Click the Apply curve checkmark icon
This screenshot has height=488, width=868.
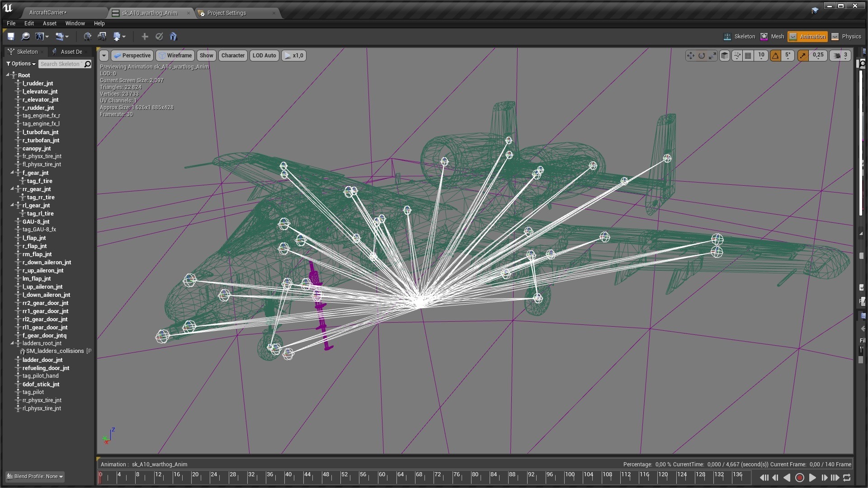[x=159, y=37]
